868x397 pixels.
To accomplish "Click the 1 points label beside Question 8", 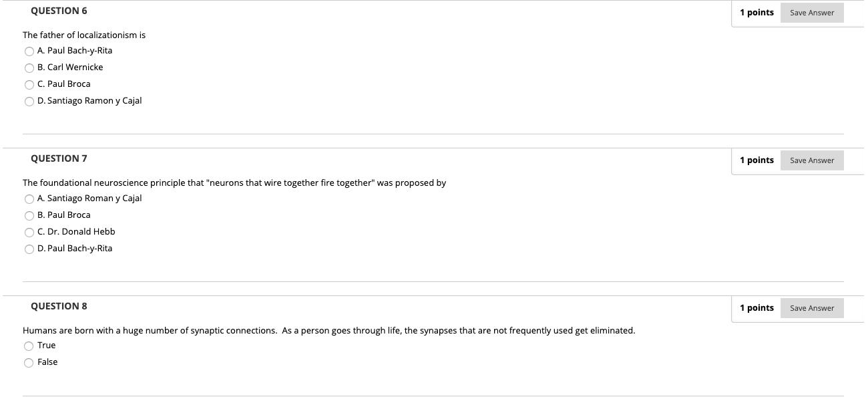I will click(756, 307).
